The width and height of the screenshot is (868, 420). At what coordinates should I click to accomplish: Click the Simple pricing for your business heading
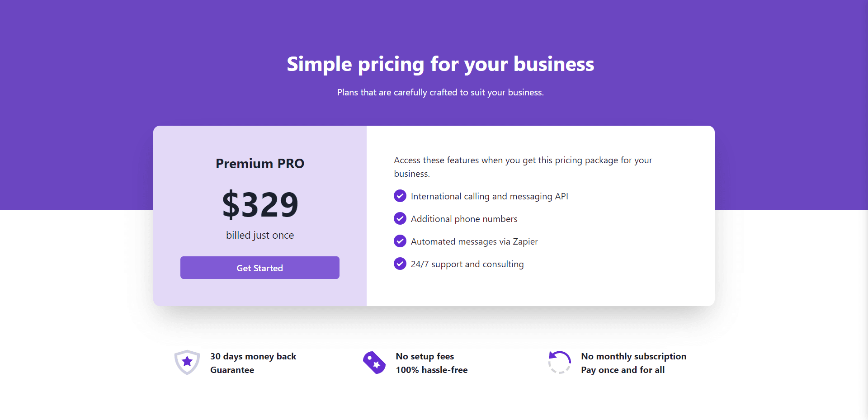441,64
